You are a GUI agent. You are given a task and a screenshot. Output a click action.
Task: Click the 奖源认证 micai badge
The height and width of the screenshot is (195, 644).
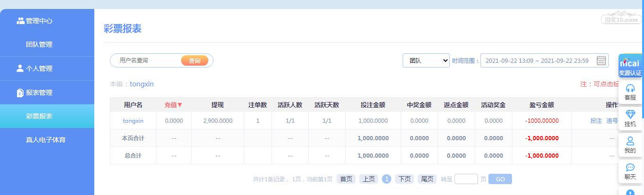(x=630, y=66)
